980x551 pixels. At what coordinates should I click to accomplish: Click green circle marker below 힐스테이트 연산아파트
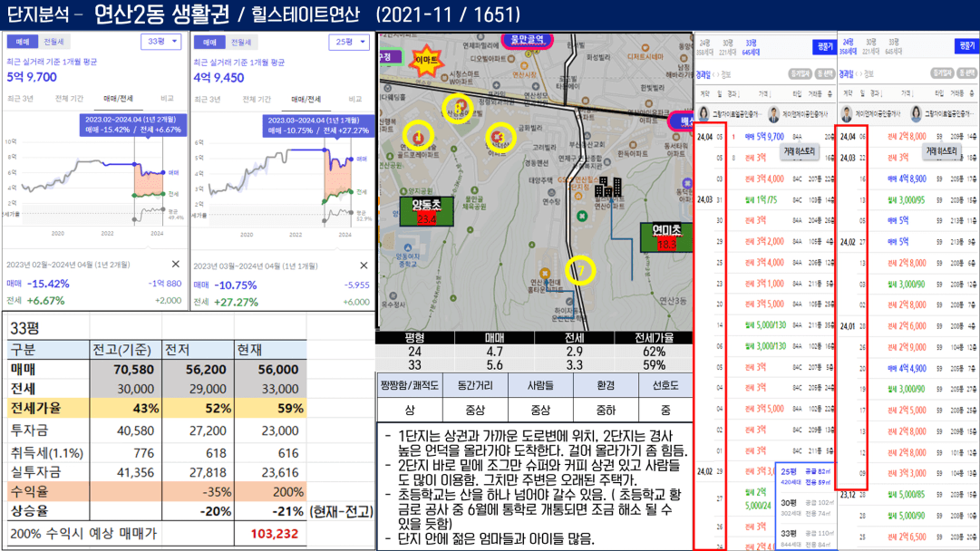point(582,216)
